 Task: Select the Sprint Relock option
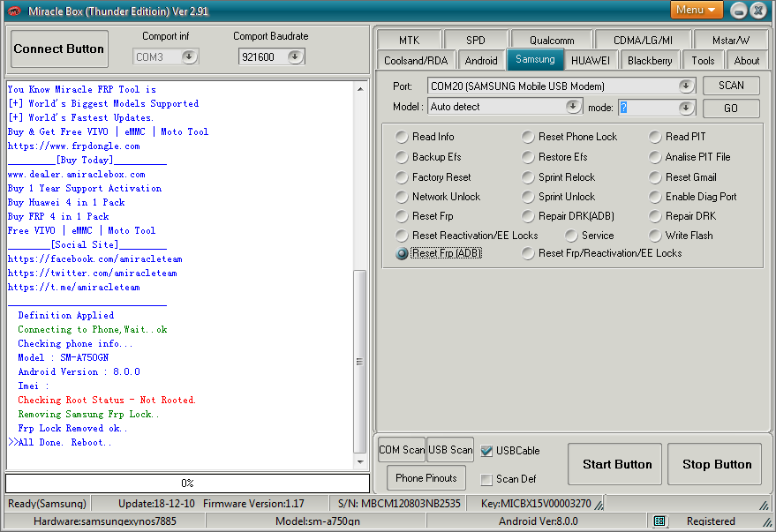(x=528, y=177)
